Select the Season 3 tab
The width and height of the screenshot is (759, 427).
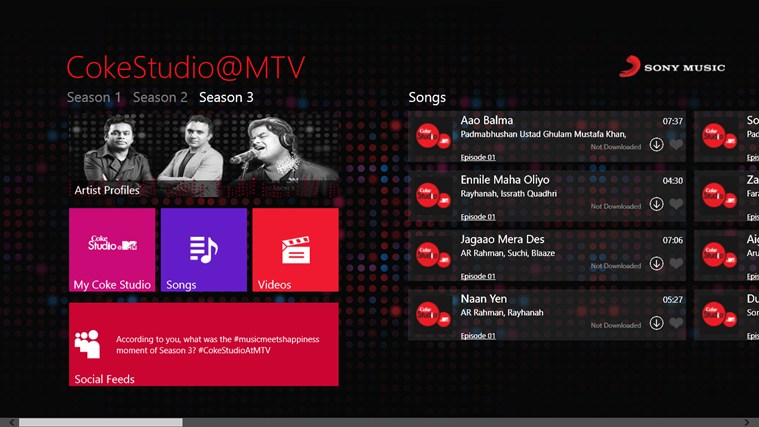227,97
